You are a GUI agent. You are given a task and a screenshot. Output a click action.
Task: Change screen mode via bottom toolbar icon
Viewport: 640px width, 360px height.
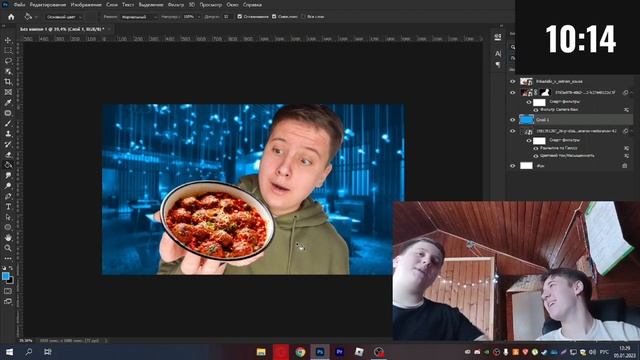8,301
